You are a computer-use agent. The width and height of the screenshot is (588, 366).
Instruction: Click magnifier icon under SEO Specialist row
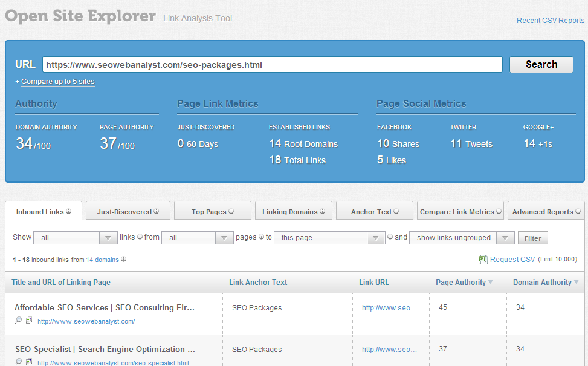[x=18, y=362]
